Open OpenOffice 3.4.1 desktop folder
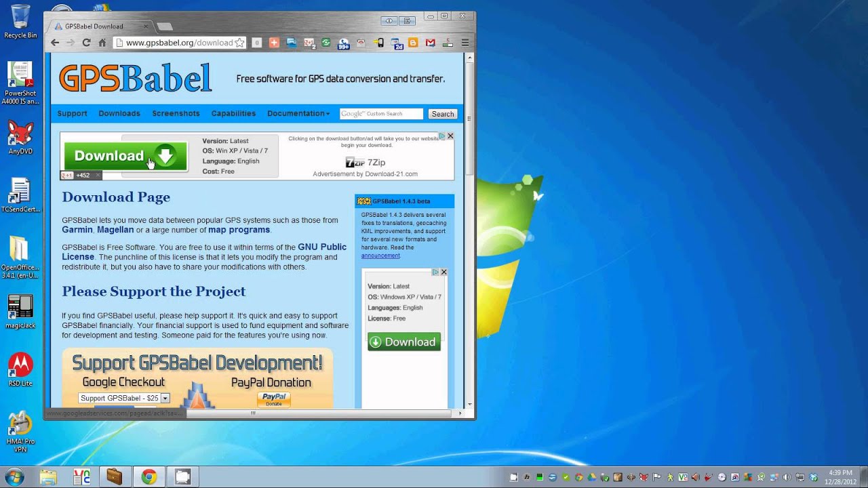The height and width of the screenshot is (488, 868). [20, 258]
